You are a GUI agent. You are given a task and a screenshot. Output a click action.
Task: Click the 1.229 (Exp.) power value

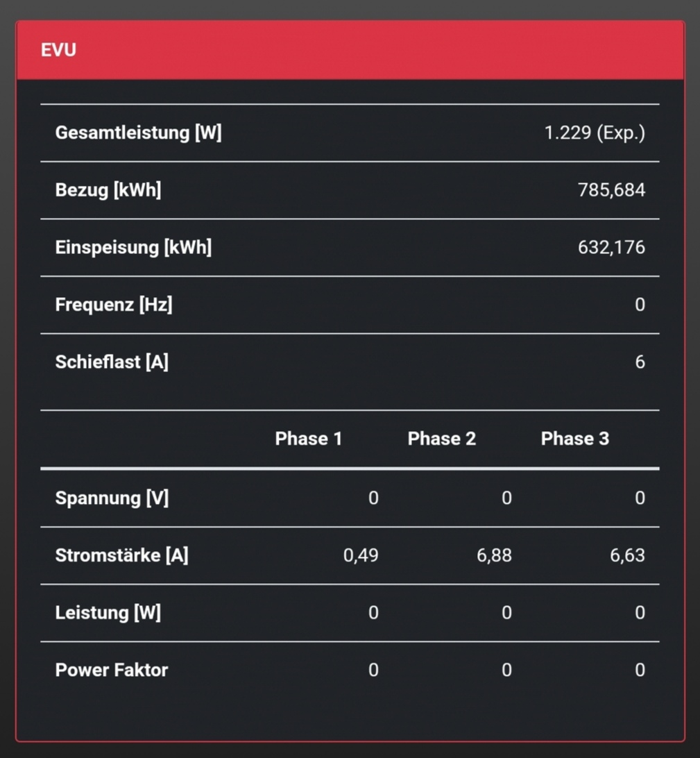(595, 133)
